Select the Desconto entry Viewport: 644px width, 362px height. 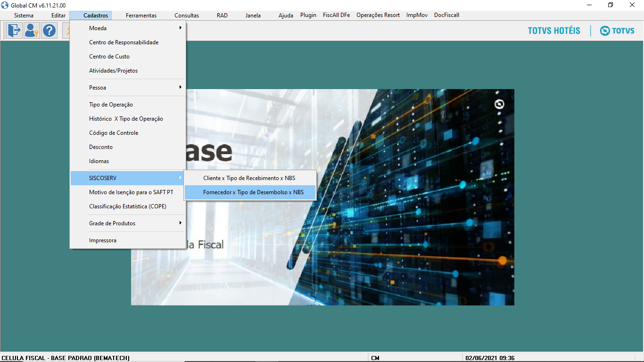(x=128, y=147)
